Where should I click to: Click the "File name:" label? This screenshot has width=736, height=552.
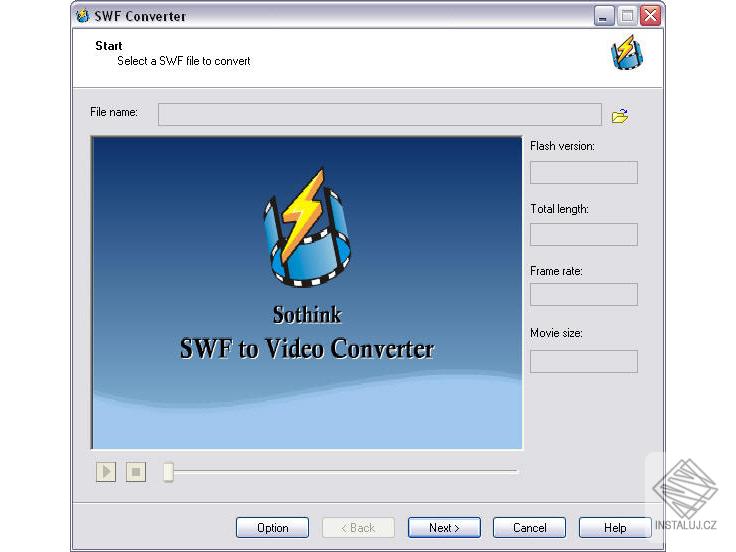pos(114,112)
